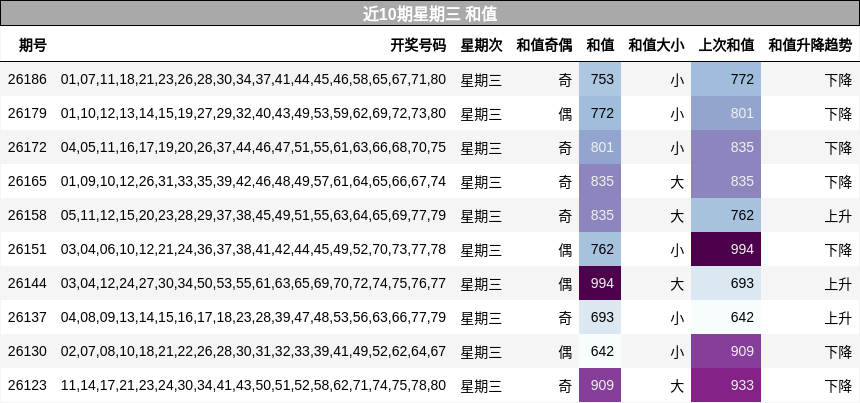
Task: Click issue number 26158
Action: click(27, 215)
